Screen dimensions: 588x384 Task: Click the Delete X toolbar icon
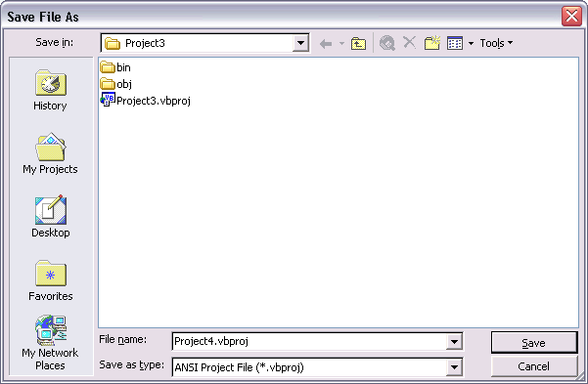pos(410,42)
